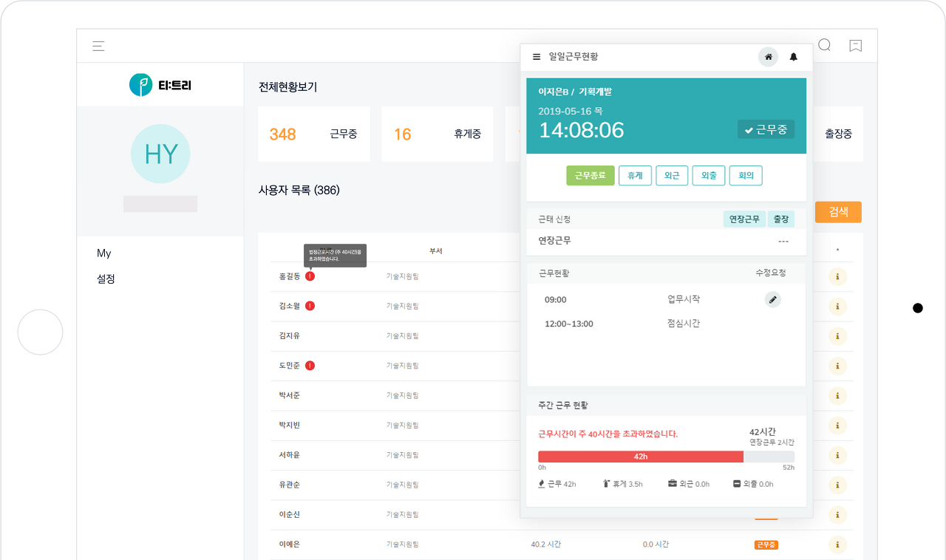Click the 회의 status button
The width and height of the screenshot is (946, 560).
[746, 176]
